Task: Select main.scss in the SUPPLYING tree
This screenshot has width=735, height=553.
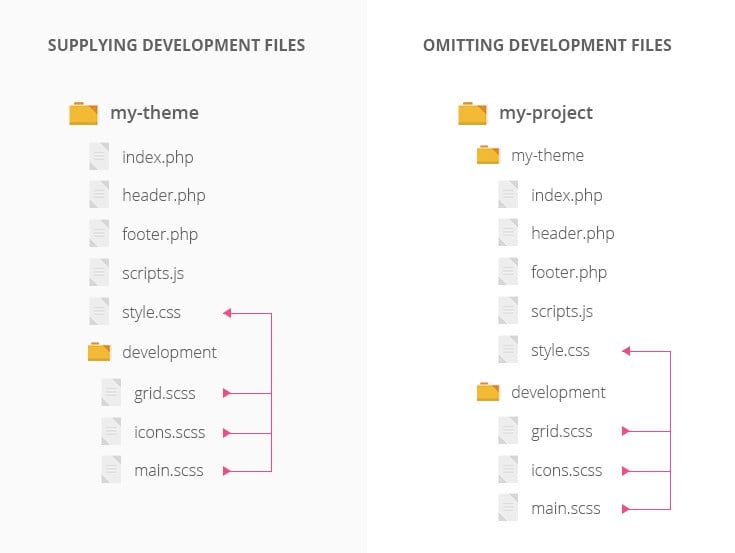Action: click(169, 471)
